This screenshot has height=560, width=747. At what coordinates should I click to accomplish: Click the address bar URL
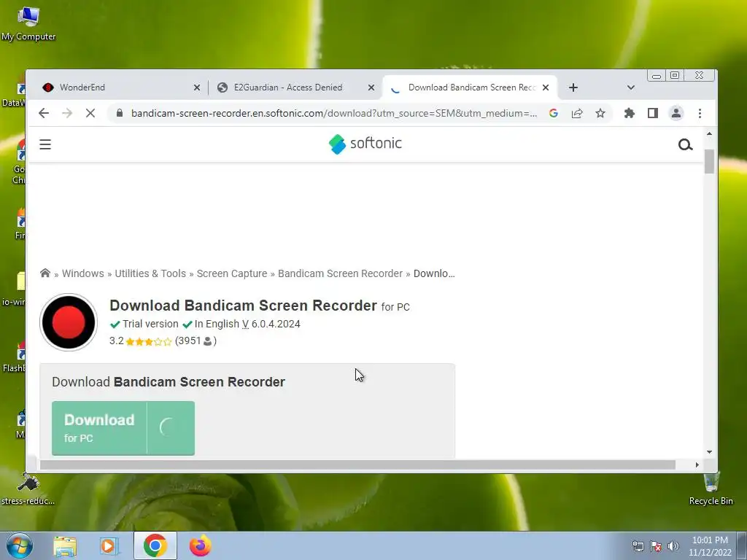tap(333, 113)
